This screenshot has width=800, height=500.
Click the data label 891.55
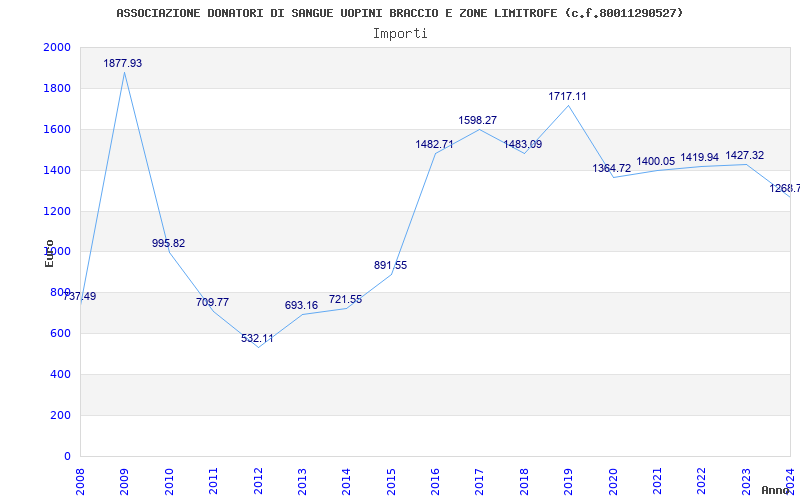pyautogui.click(x=390, y=265)
